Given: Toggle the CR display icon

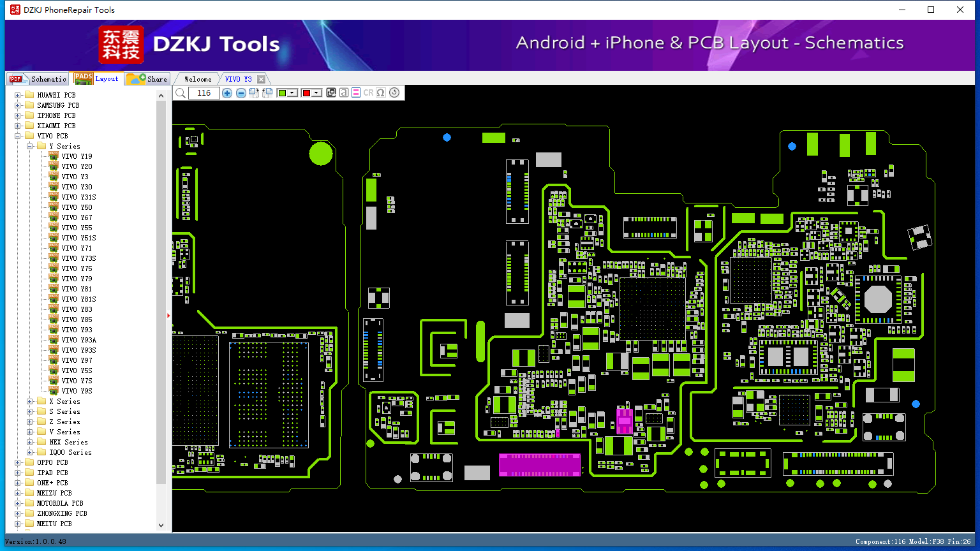Looking at the screenshot, I should coord(369,93).
